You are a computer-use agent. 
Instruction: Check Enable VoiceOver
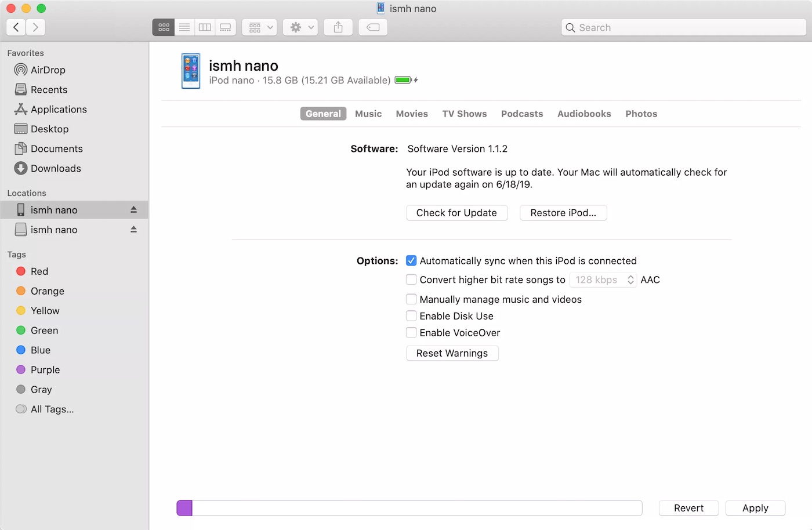(411, 333)
